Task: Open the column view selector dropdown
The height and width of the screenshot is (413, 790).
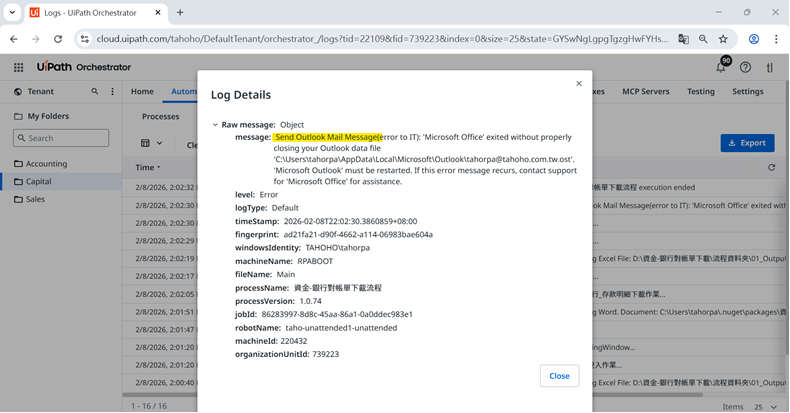Action: (x=151, y=144)
